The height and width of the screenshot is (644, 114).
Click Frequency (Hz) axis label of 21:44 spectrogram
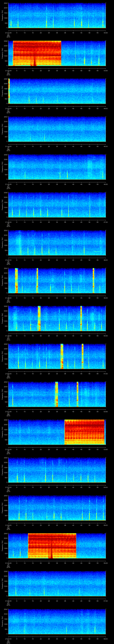pyautogui.click(x=2, y=129)
